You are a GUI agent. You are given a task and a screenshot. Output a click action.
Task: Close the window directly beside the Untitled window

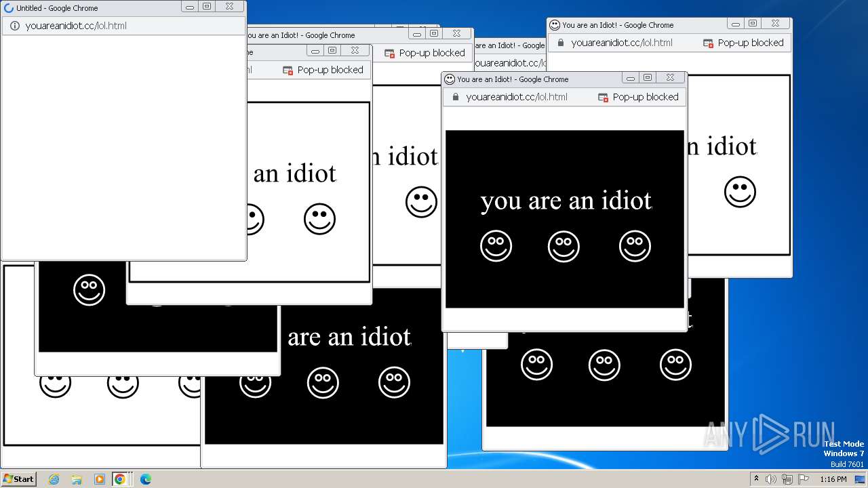[355, 51]
